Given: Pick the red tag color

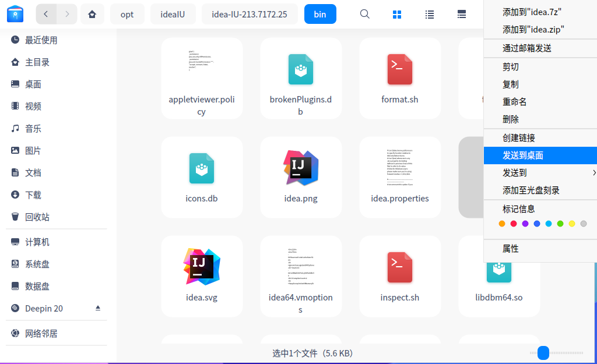Looking at the screenshot, I should click(514, 224).
